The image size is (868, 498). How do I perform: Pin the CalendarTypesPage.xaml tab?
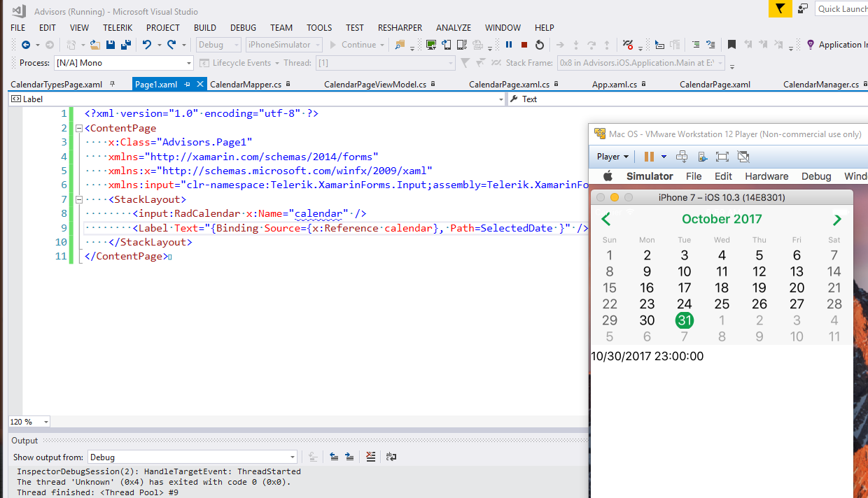pyautogui.click(x=113, y=85)
